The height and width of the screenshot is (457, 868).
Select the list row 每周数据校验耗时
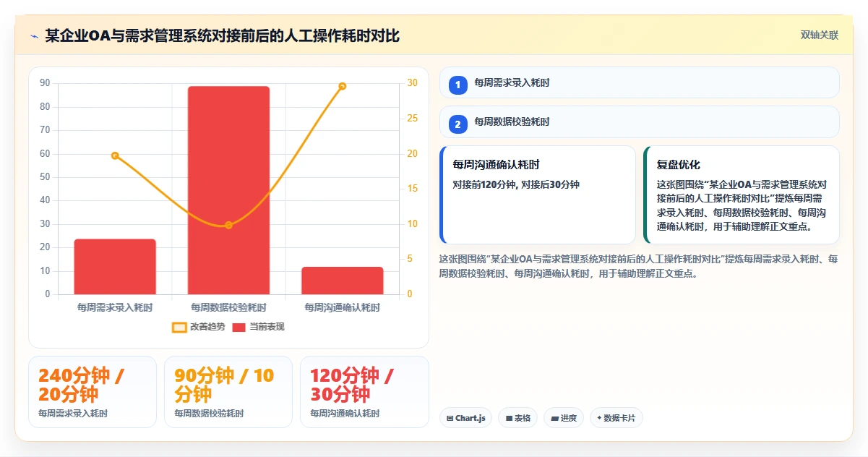coord(640,121)
